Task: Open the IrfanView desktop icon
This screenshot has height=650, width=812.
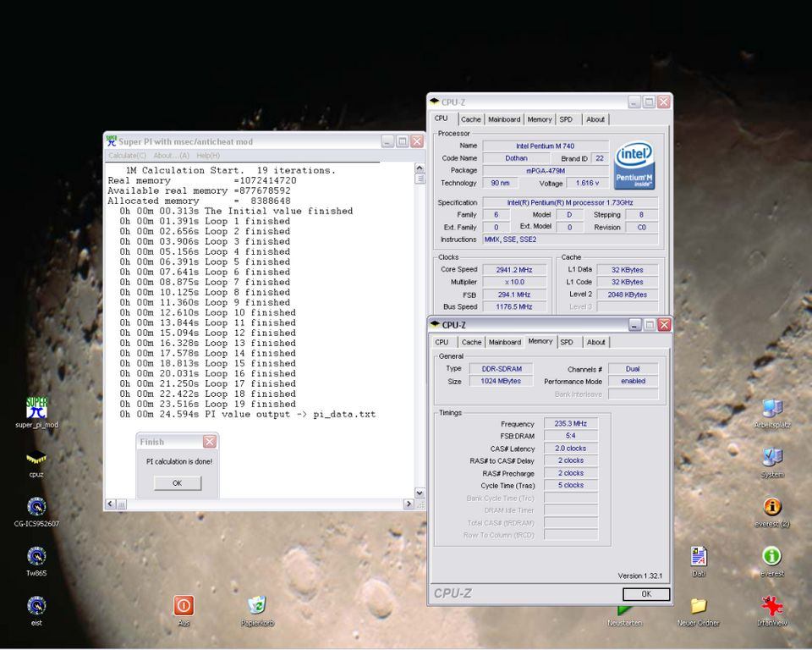Action: [x=772, y=605]
